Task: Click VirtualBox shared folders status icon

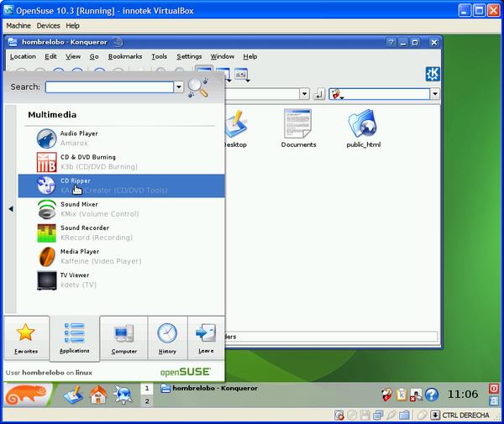Action: pyautogui.click(x=404, y=416)
